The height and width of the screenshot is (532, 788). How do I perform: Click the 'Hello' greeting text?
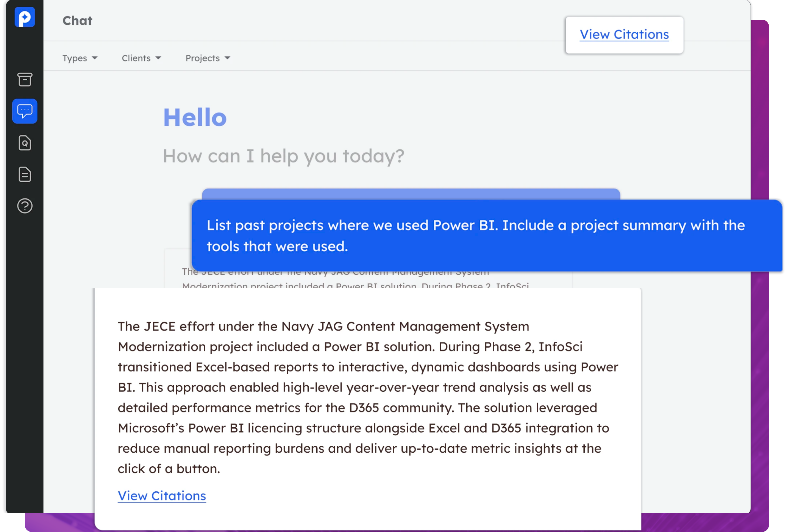pyautogui.click(x=195, y=117)
